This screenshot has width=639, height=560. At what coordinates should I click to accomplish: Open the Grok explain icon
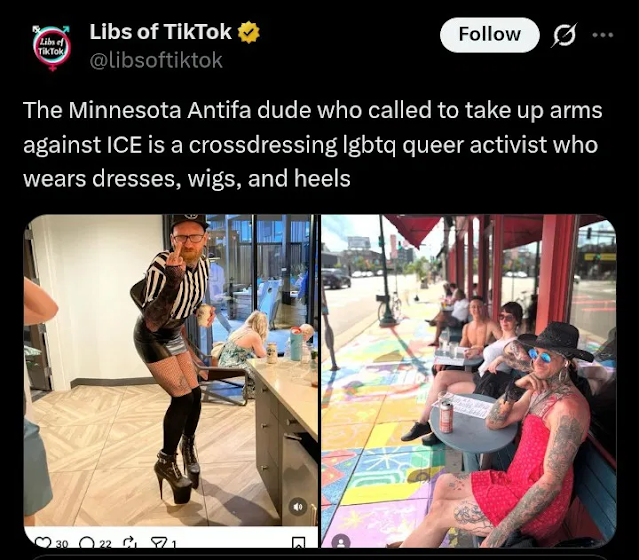[565, 35]
